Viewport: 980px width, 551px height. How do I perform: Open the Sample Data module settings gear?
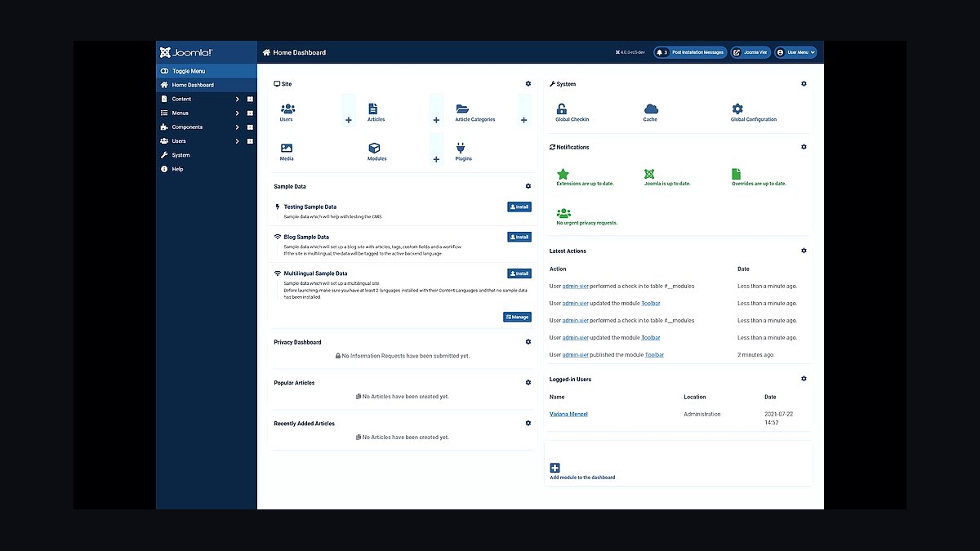click(x=528, y=186)
